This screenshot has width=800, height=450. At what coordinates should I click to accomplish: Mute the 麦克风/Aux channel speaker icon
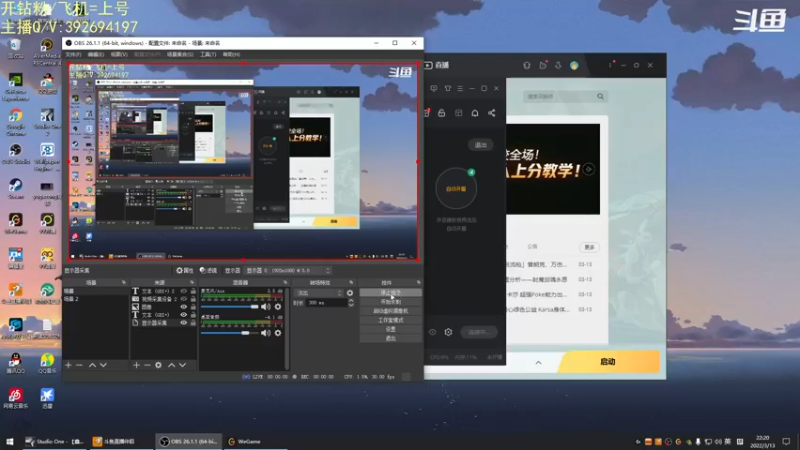(265, 307)
